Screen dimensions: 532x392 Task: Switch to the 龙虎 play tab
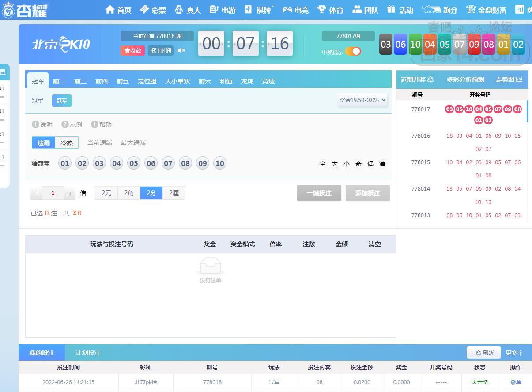(x=247, y=81)
